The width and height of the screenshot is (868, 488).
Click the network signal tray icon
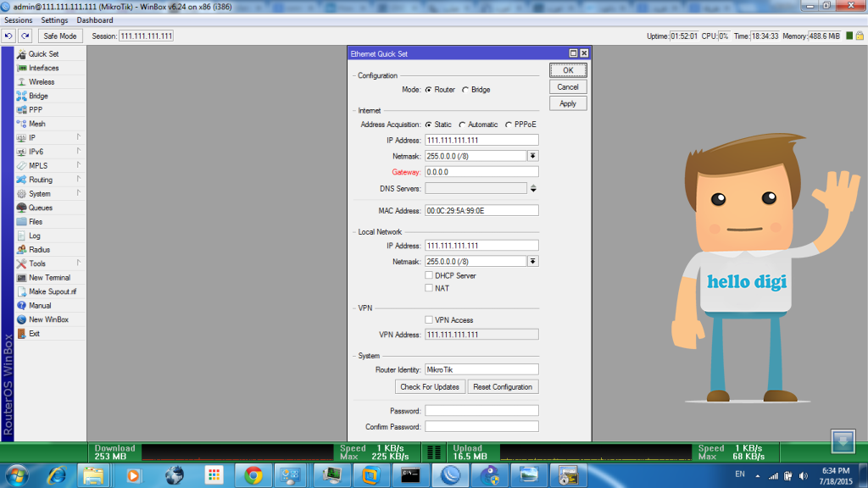click(773, 476)
